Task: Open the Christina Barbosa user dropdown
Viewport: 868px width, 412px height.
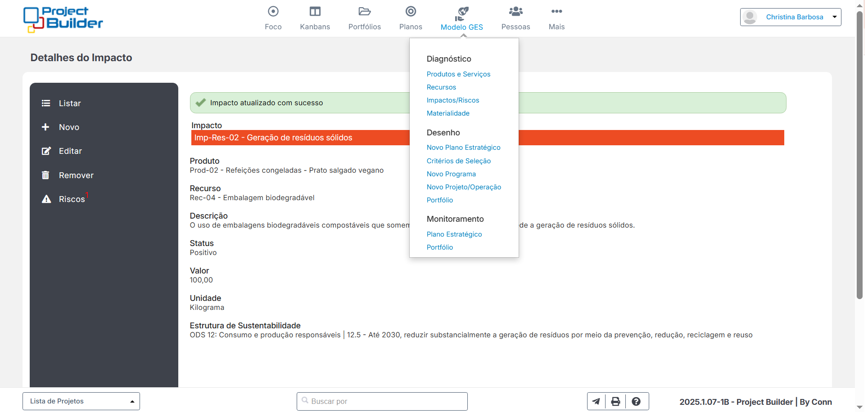Action: [x=791, y=17]
